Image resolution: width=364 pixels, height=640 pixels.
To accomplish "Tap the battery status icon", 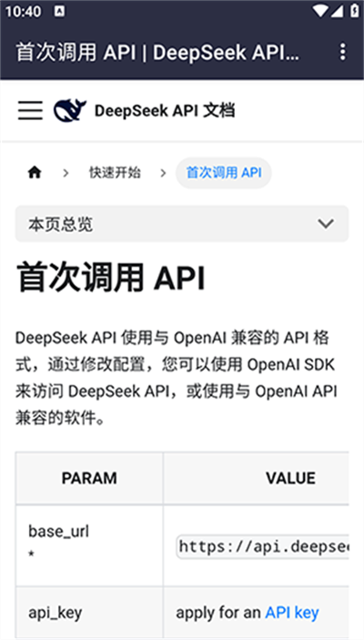I will [x=354, y=11].
